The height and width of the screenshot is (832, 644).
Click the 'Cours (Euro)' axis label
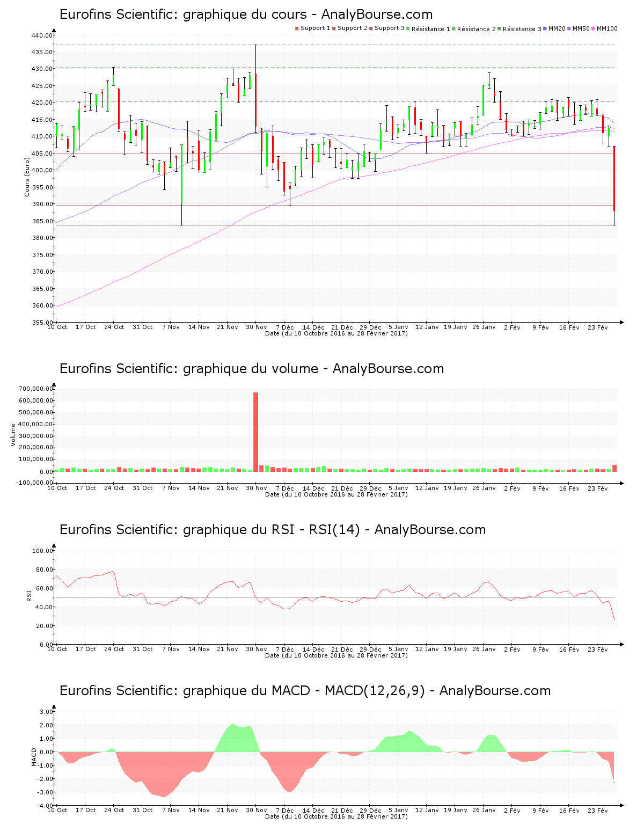[x=27, y=177]
